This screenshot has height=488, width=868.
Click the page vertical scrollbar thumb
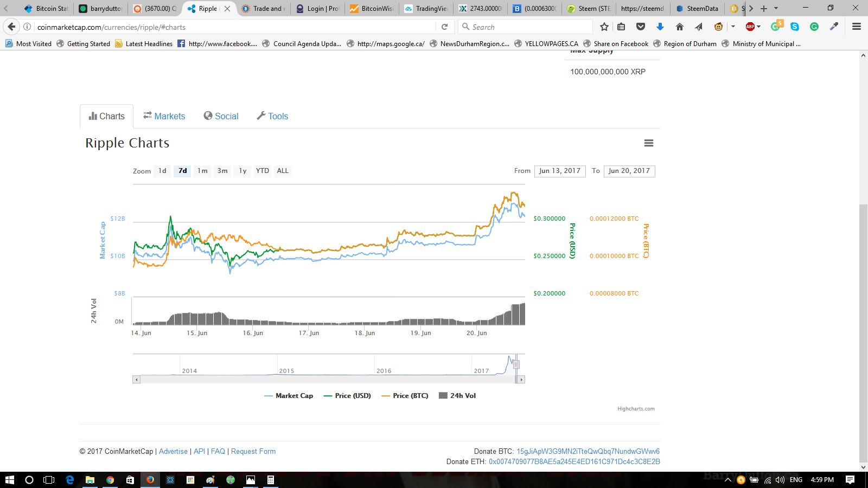(x=863, y=333)
